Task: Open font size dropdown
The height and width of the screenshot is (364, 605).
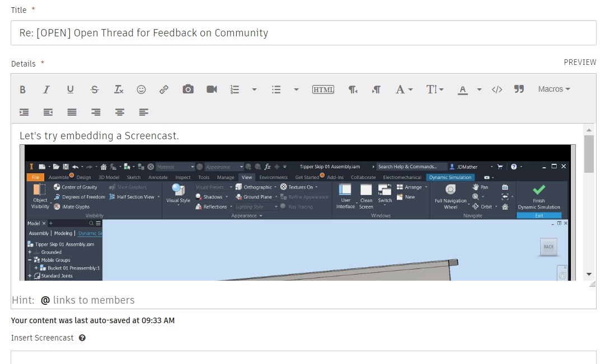Action: [435, 89]
